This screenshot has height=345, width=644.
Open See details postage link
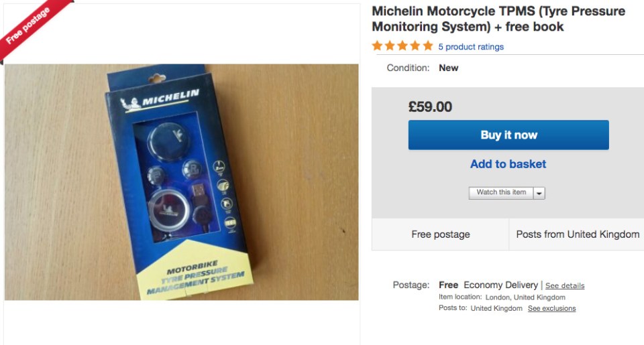click(565, 285)
